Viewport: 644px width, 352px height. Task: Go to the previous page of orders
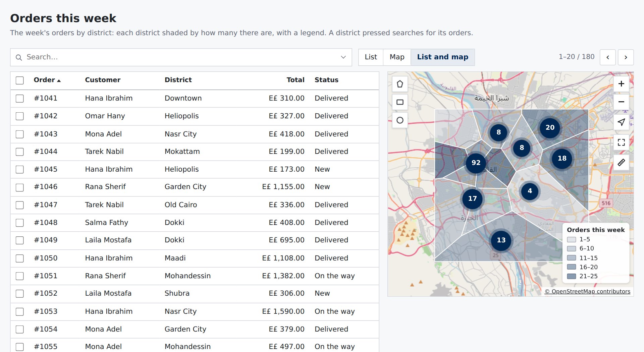click(607, 57)
